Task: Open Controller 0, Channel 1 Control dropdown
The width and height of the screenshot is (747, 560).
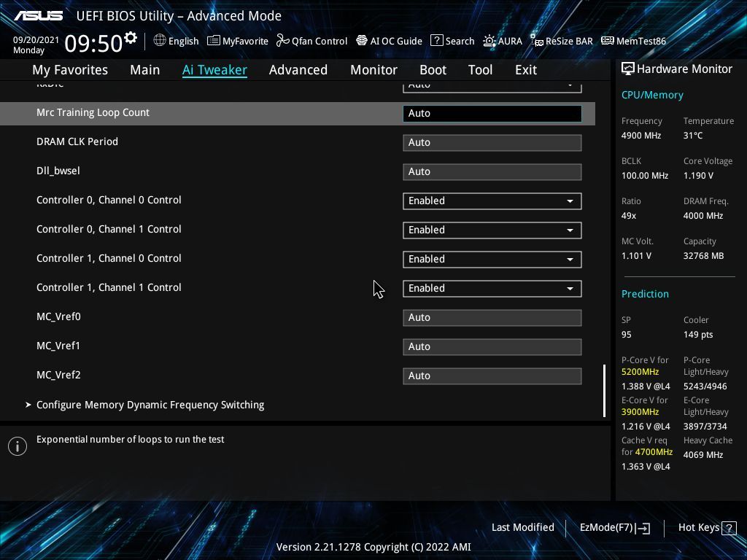Action: [x=492, y=230]
